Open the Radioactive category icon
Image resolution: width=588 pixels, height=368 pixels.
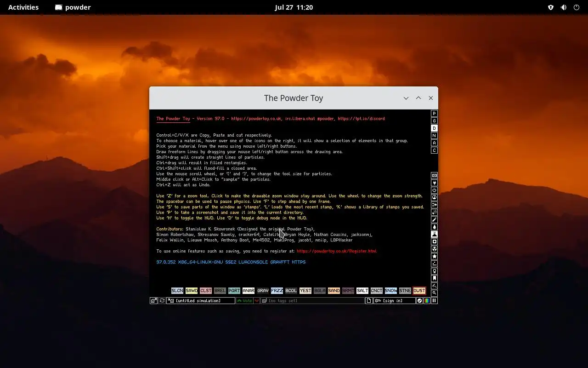pos(434,249)
